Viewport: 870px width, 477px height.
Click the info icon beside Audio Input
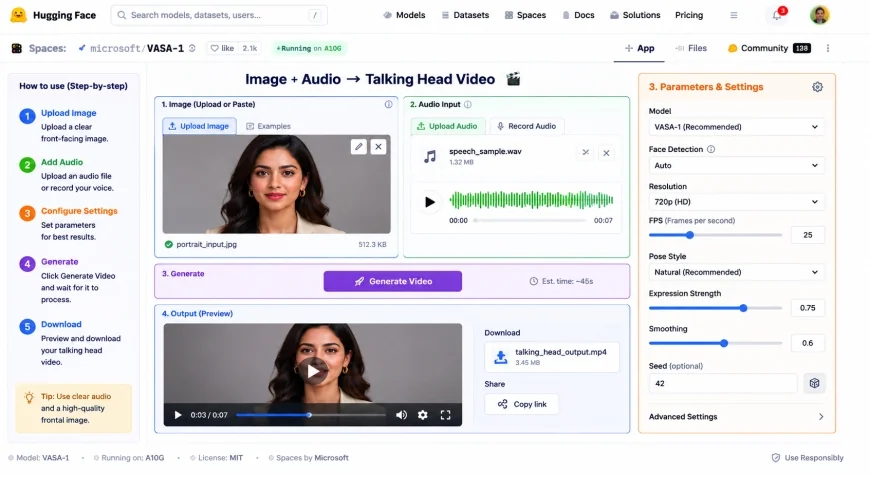point(468,104)
